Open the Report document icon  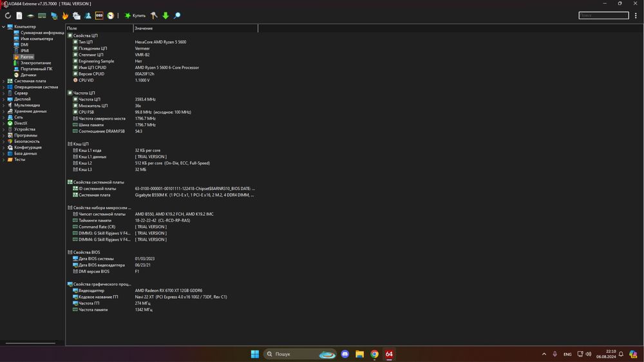pos(19,15)
